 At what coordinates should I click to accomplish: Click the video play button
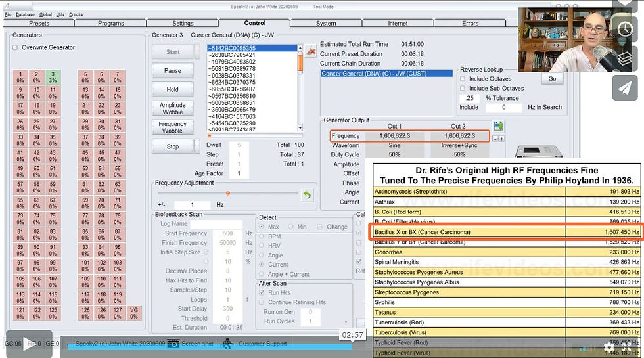point(29,344)
